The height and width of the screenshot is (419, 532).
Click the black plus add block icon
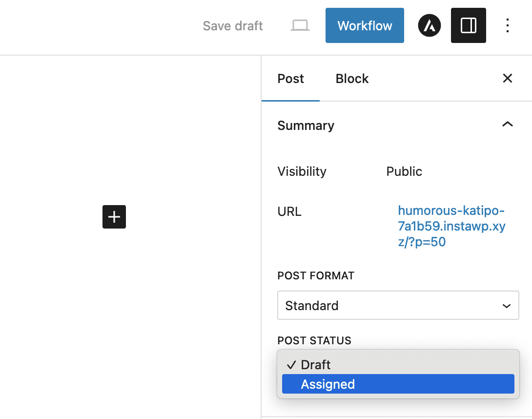point(114,217)
